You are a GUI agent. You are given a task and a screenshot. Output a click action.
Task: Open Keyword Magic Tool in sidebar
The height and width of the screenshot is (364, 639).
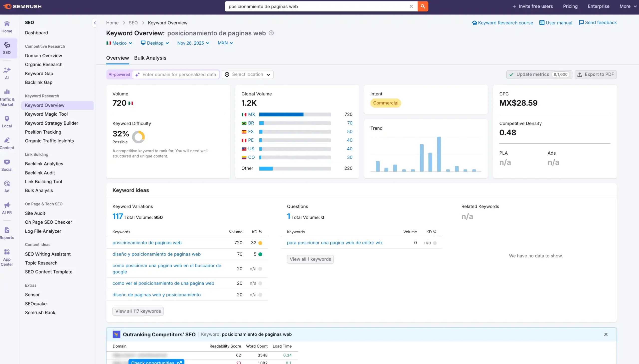coord(46,114)
